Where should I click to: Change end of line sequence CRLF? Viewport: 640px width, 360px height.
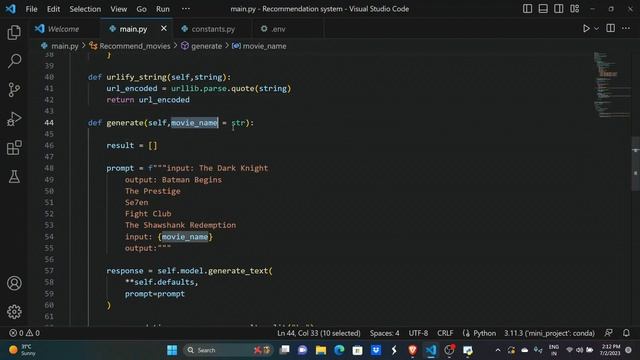[x=445, y=333]
